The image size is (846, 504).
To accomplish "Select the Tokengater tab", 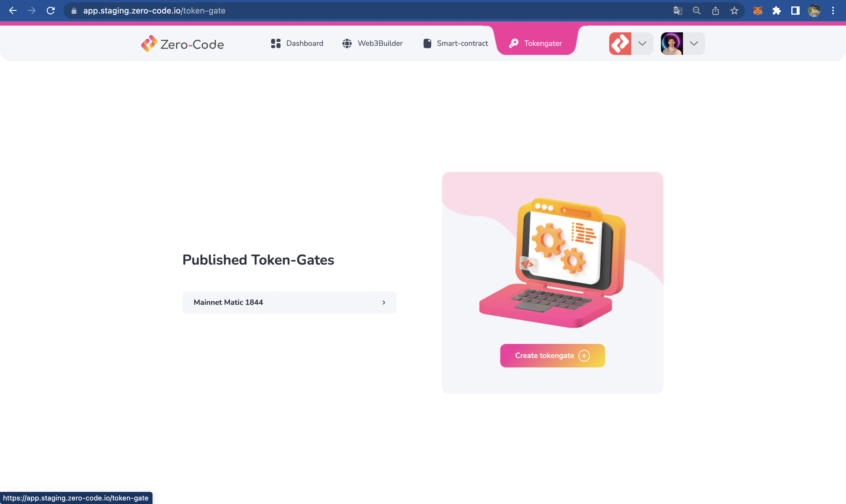I will tap(536, 43).
